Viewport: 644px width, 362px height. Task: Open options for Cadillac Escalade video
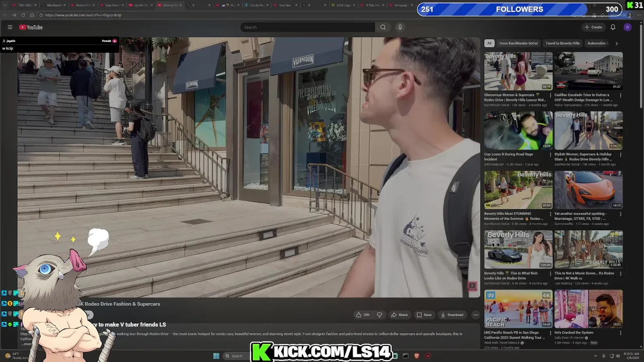(620, 95)
